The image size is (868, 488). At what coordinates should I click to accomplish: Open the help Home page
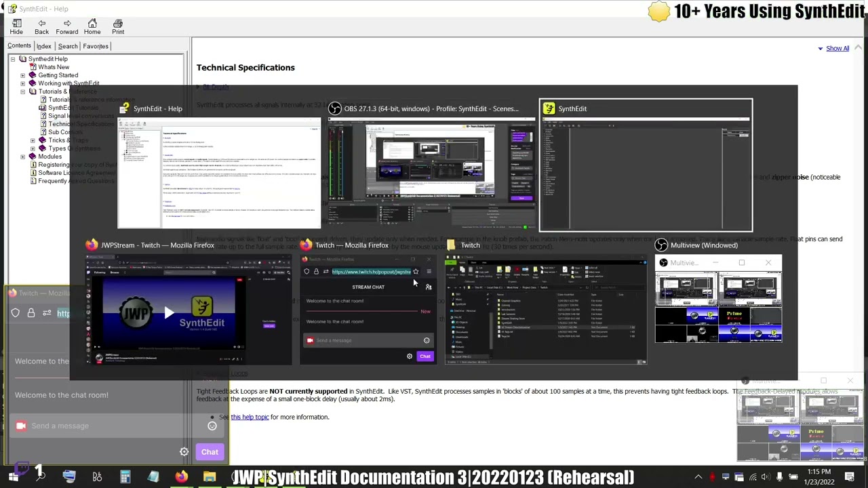tap(92, 26)
